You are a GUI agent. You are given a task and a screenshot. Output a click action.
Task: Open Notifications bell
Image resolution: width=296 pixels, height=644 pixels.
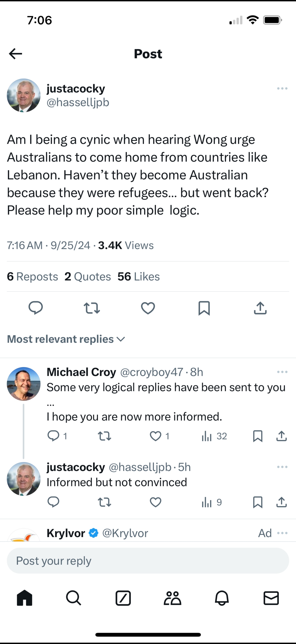(222, 598)
